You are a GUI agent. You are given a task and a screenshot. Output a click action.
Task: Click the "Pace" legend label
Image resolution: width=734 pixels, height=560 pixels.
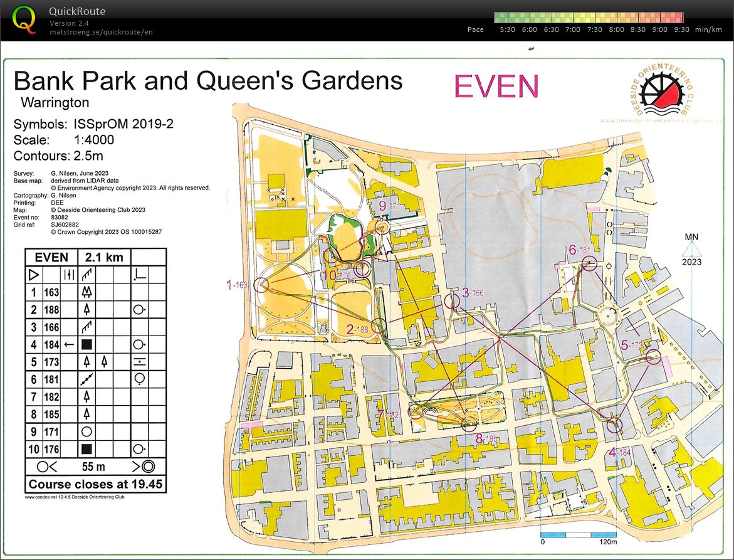pos(476,29)
